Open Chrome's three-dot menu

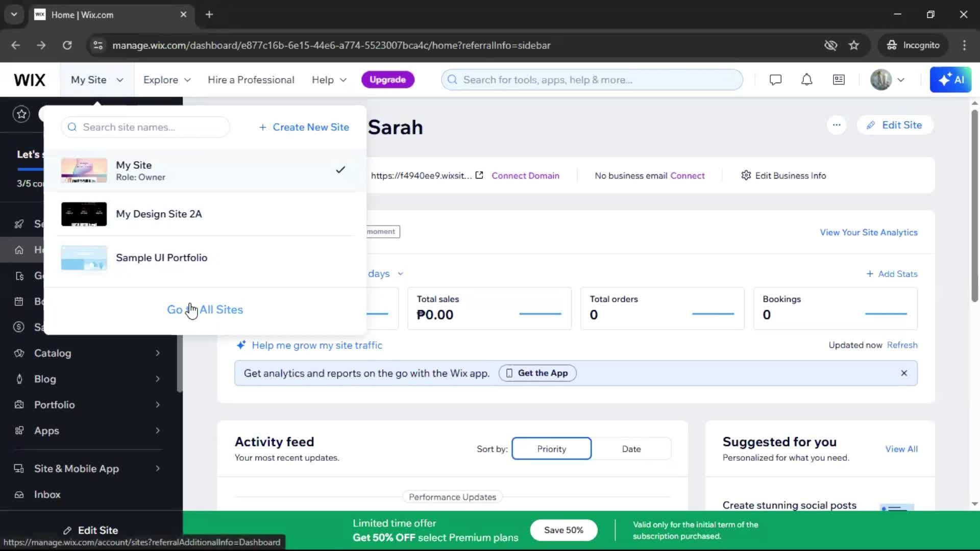coord(964,45)
